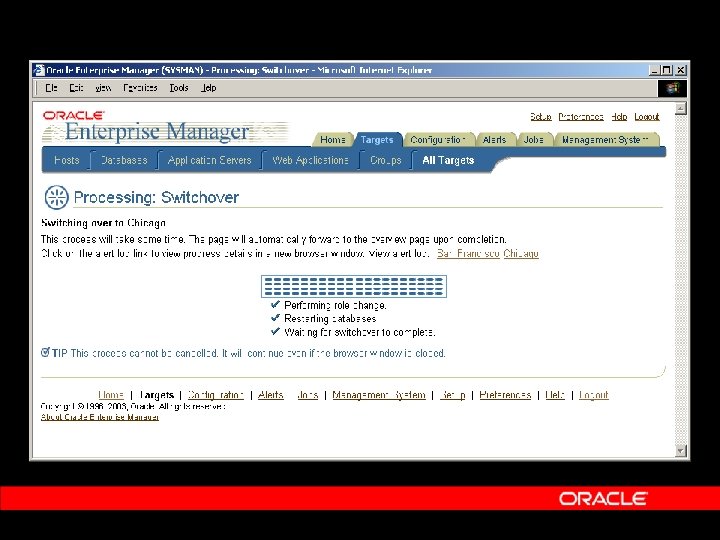Select the All Targets subtab
The height and width of the screenshot is (540, 720).
click(448, 160)
